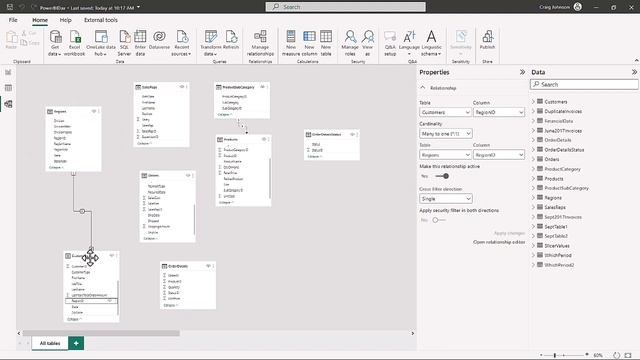Screen dimensions: 640x360
Task: Open External tools tab
Action: [x=101, y=20]
